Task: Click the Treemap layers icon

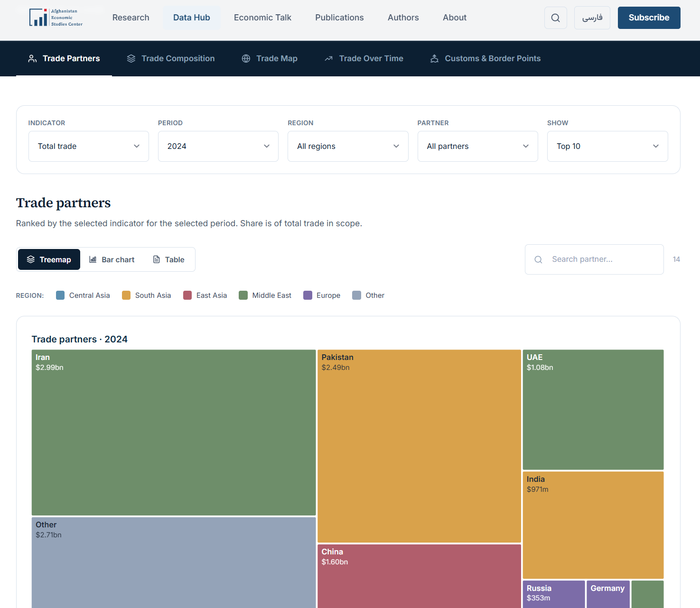Action: tap(31, 259)
